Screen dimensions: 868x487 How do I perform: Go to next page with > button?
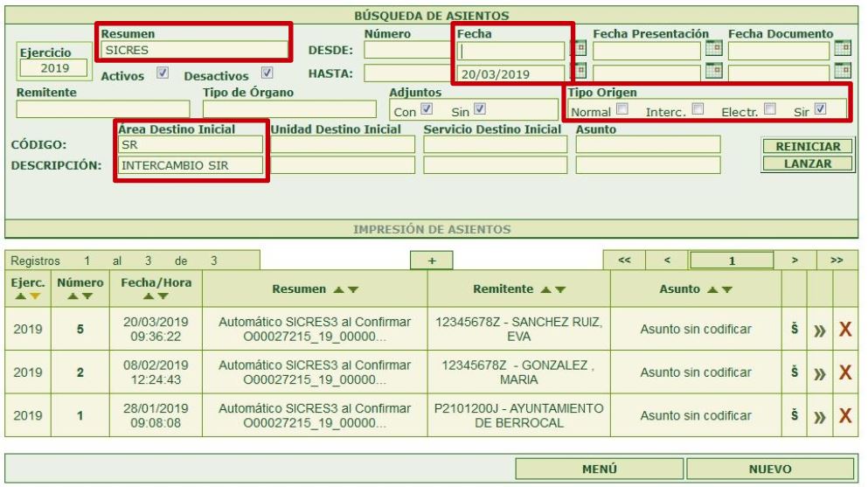pyautogui.click(x=795, y=260)
